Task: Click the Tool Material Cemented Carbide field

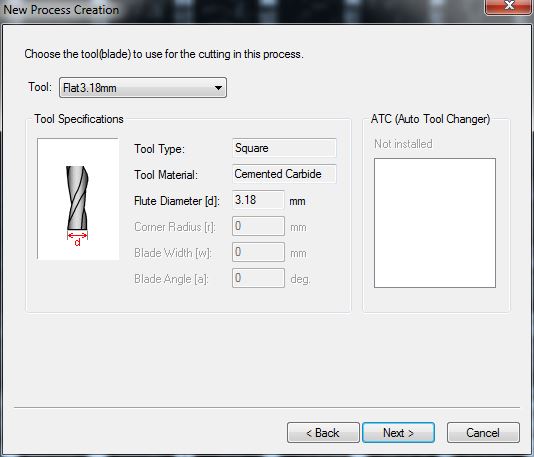Action: (x=284, y=174)
